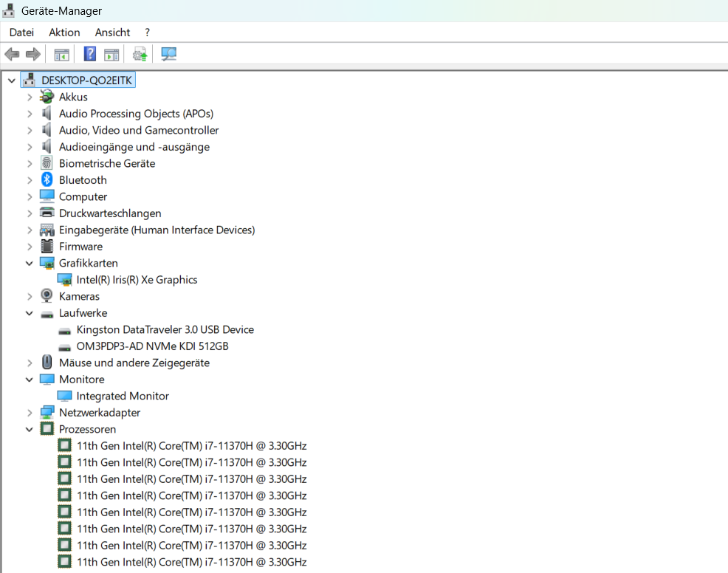Screen dimensions: 728x573
Task: Select the Druckwarteschlangen label
Action: 110,213
